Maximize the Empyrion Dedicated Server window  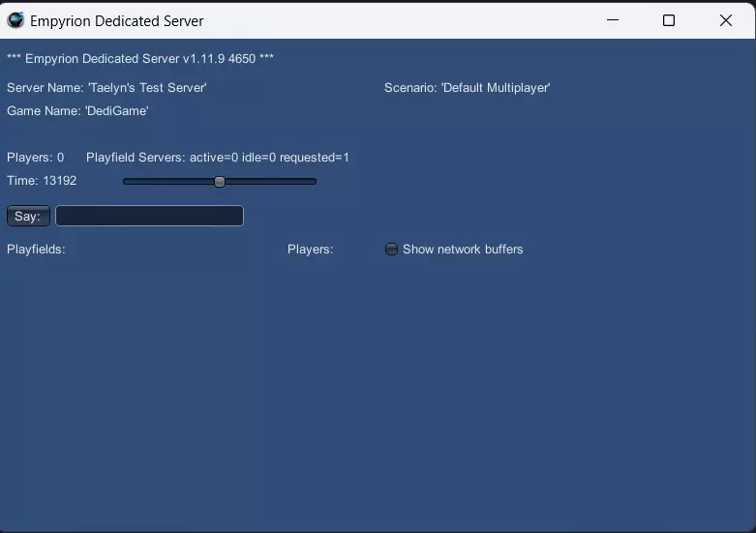[669, 20]
